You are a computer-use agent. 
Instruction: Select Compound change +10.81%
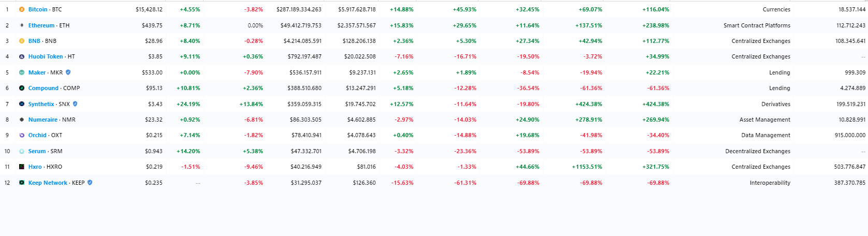(189, 88)
